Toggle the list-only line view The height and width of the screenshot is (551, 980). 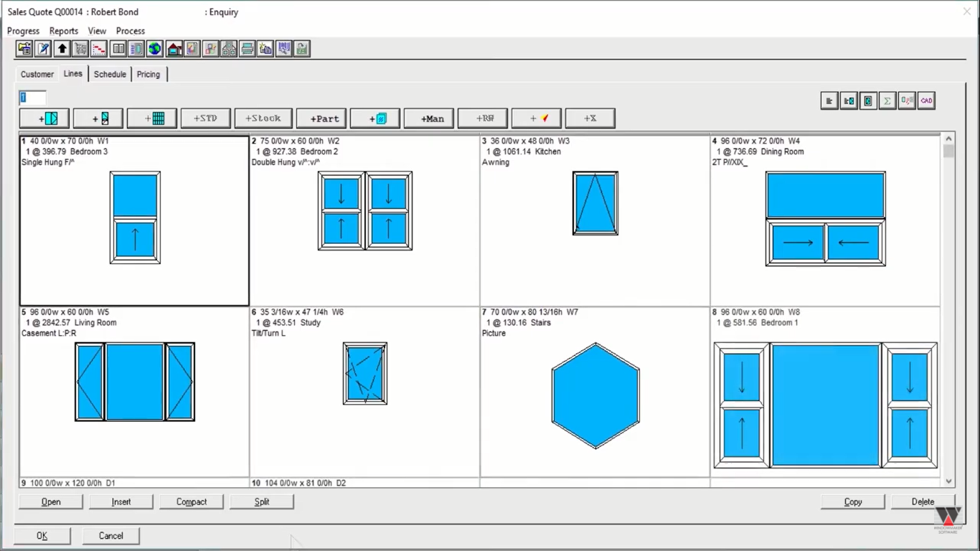pyautogui.click(x=829, y=100)
